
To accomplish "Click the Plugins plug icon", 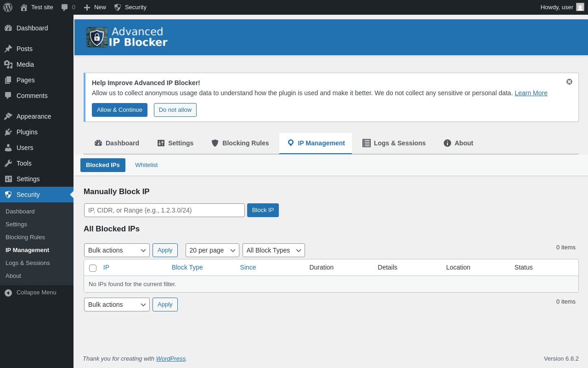I will pyautogui.click(x=8, y=132).
